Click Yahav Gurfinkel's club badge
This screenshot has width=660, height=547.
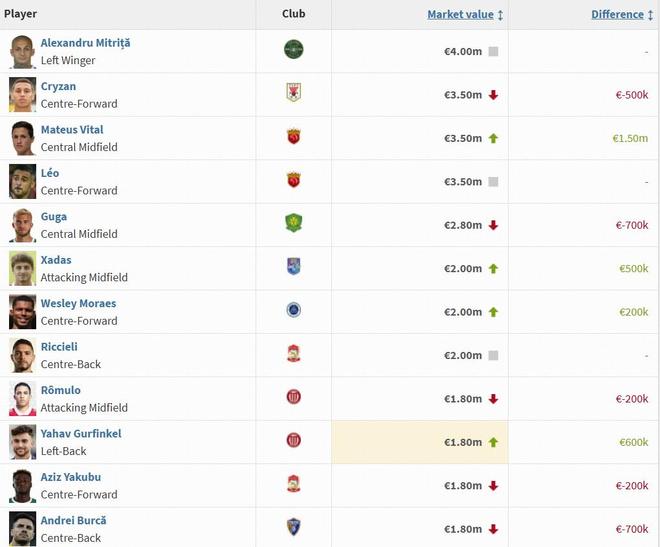click(293, 440)
